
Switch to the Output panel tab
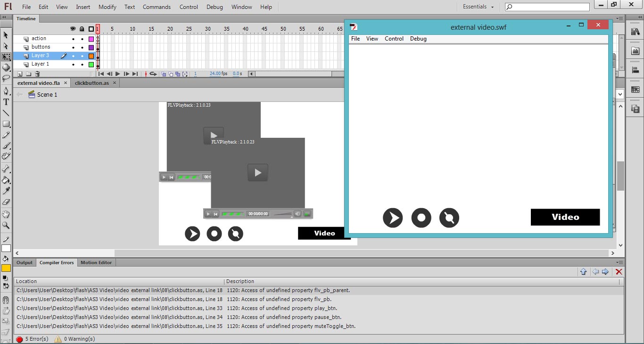pyautogui.click(x=25, y=263)
